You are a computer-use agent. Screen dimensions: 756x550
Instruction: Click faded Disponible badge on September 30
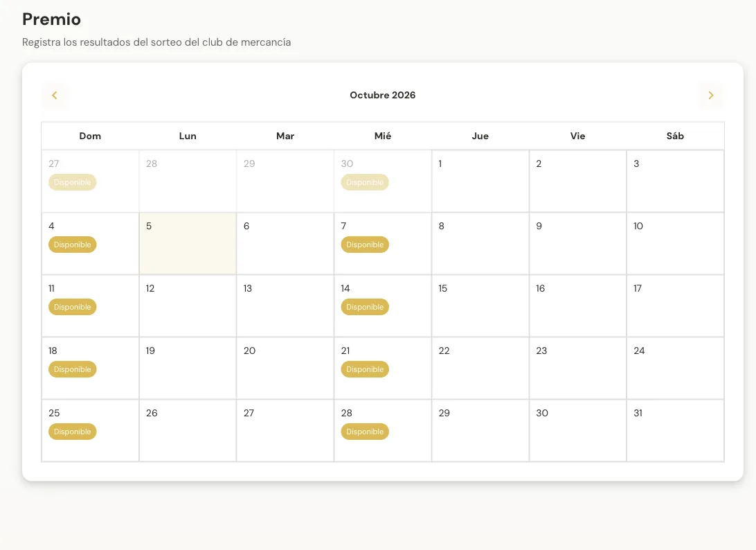(x=364, y=182)
